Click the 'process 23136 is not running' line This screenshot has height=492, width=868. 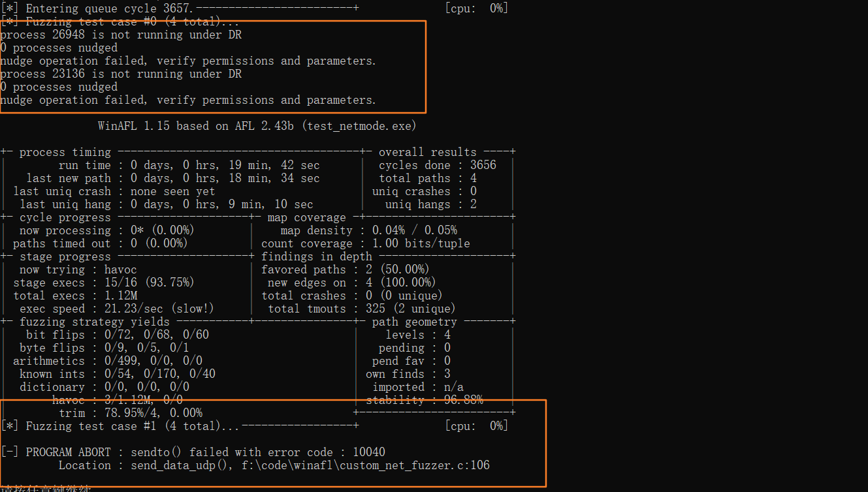(x=121, y=74)
